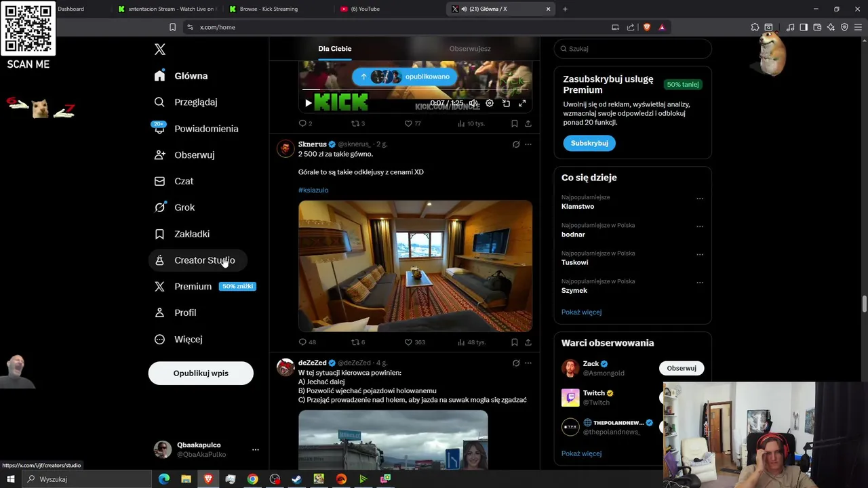
Task: Open Sknerus room photo
Action: (x=415, y=266)
